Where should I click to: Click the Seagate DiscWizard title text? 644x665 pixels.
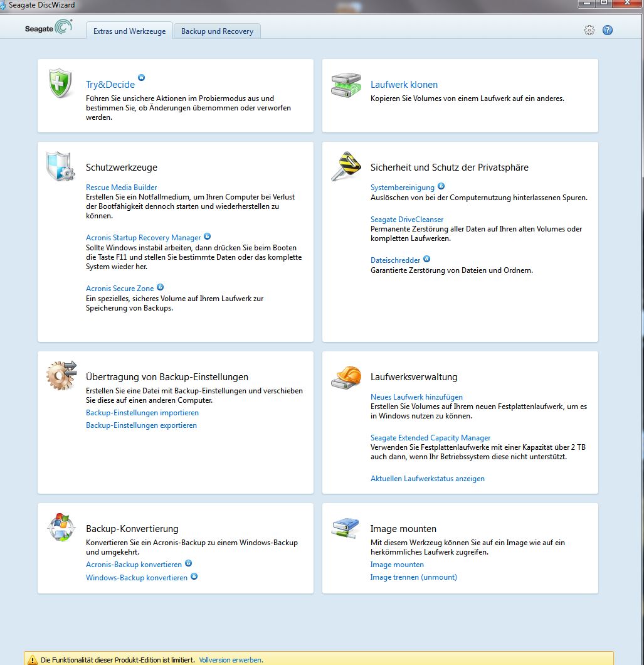(x=41, y=5)
